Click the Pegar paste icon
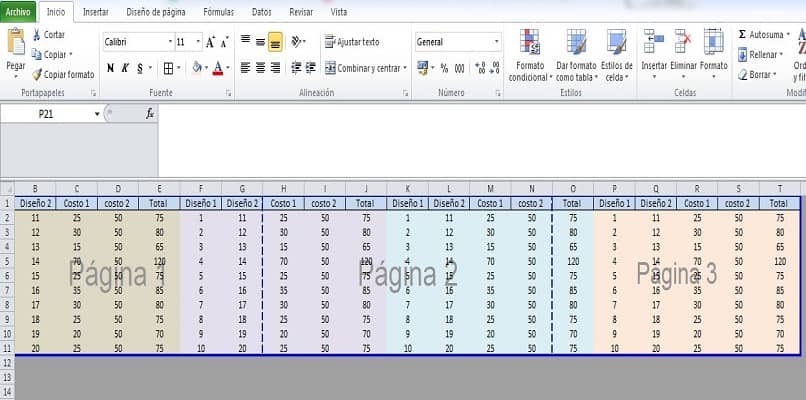 pos(16,42)
